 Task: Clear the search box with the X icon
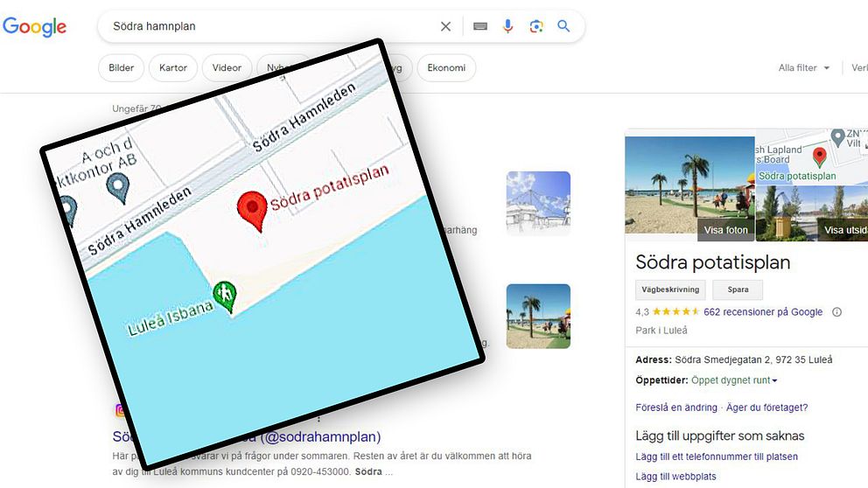pyautogui.click(x=445, y=26)
